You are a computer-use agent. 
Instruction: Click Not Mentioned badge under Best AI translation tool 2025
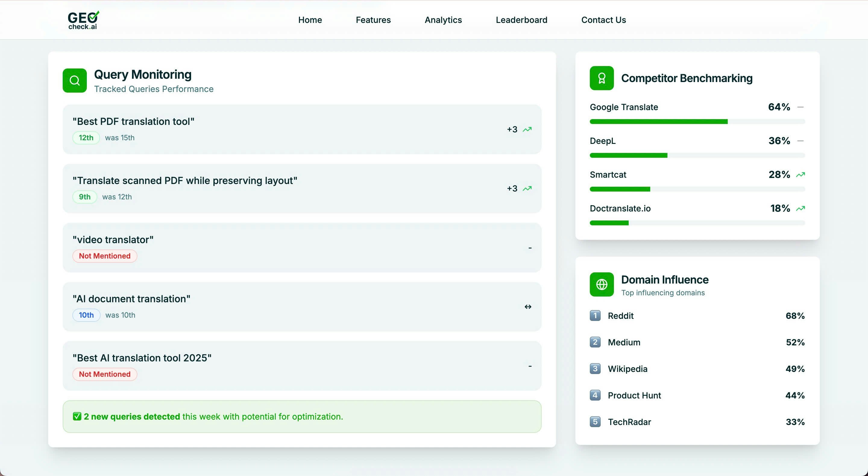coord(105,374)
